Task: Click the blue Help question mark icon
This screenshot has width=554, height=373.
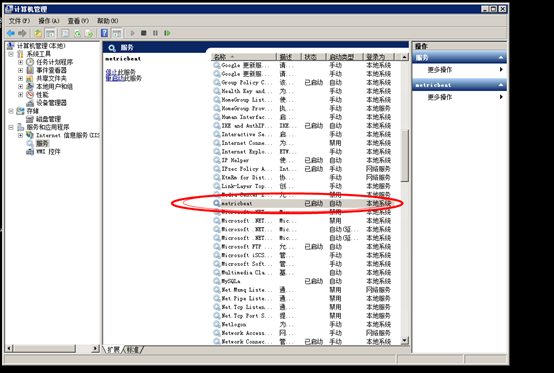Action: (x=105, y=33)
